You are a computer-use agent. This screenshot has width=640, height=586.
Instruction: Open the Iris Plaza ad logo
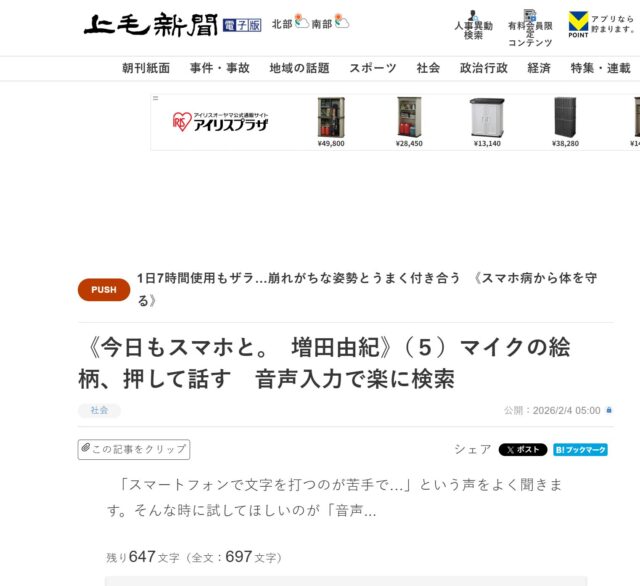coord(220,122)
